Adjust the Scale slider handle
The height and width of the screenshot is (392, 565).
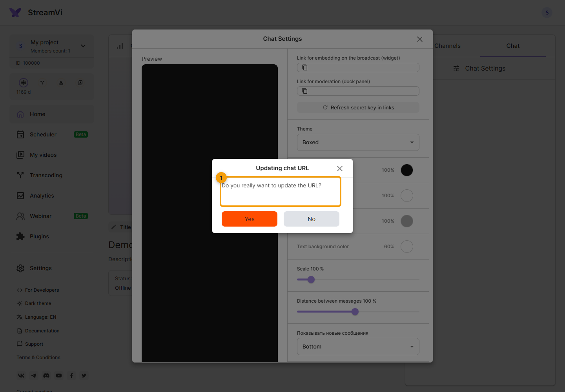pos(311,279)
